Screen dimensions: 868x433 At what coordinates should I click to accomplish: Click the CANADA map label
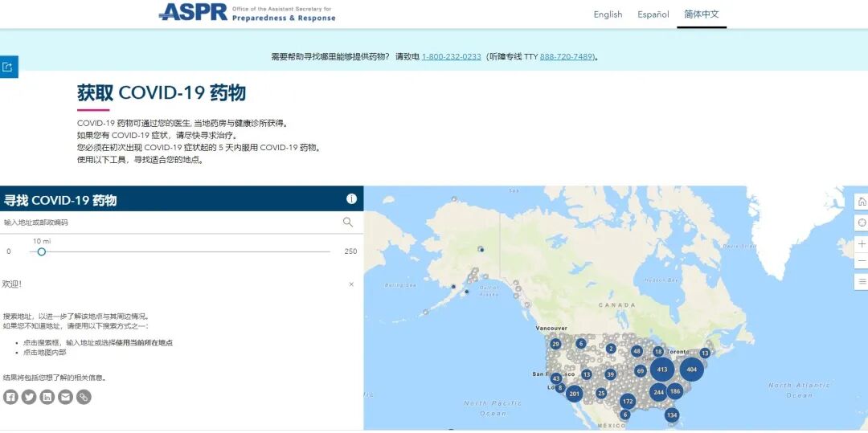click(617, 304)
